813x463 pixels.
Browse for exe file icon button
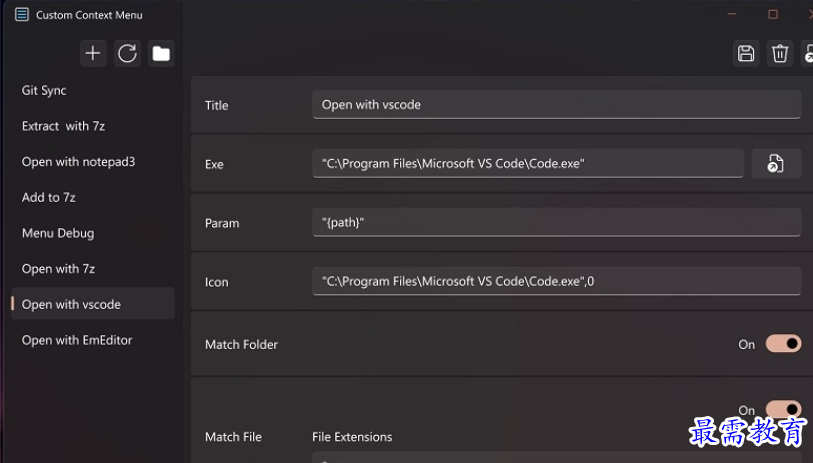[776, 164]
